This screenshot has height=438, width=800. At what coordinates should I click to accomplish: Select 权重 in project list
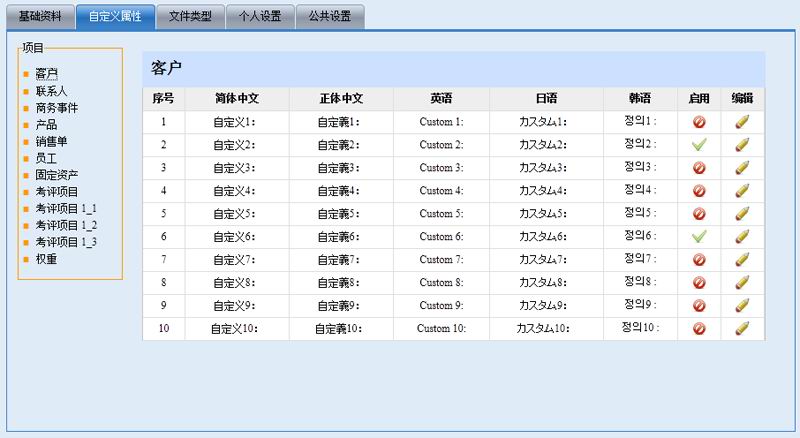[46, 259]
